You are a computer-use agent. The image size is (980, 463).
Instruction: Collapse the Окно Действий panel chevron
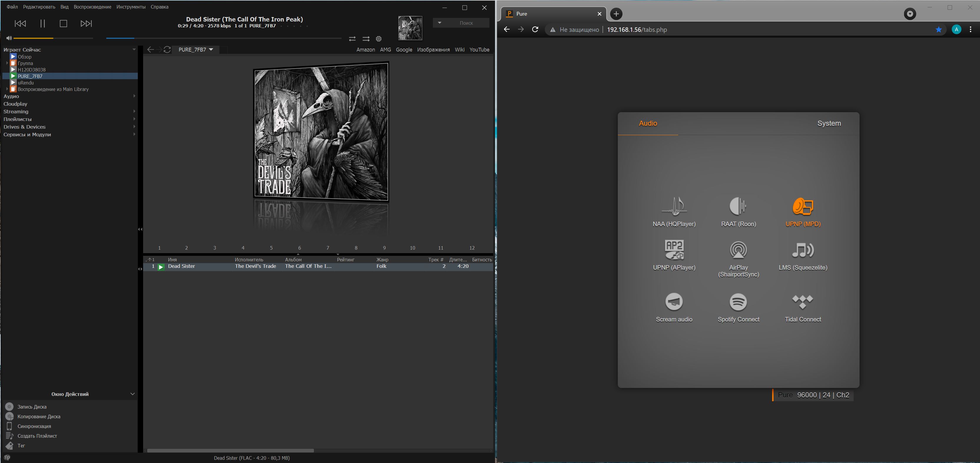[x=133, y=394]
